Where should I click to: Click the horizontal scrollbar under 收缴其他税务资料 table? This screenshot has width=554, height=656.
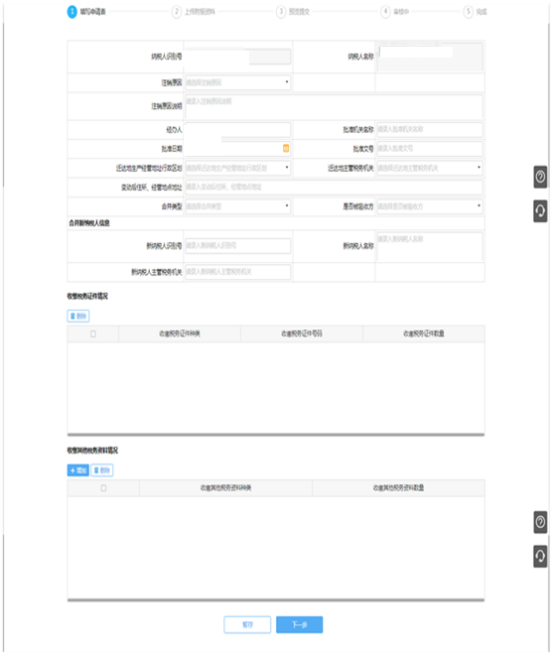276,600
